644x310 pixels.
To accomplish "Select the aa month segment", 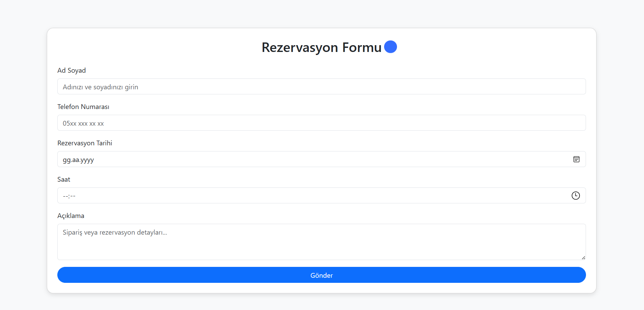I will coord(75,160).
